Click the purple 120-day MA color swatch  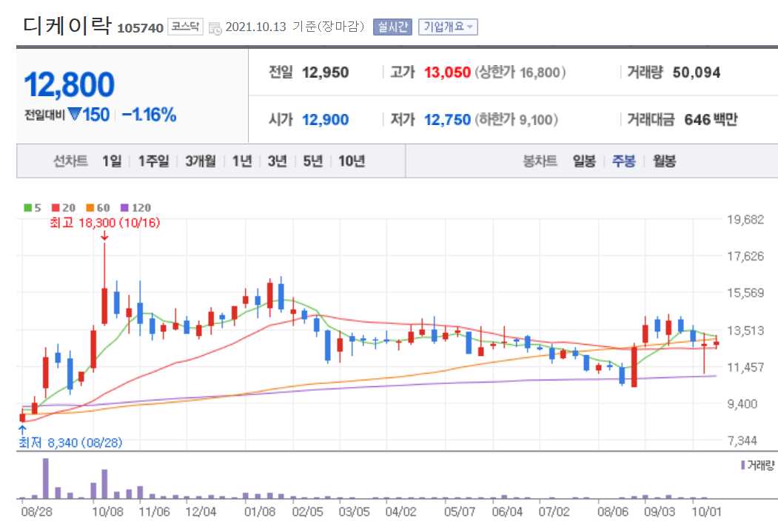pos(124,207)
